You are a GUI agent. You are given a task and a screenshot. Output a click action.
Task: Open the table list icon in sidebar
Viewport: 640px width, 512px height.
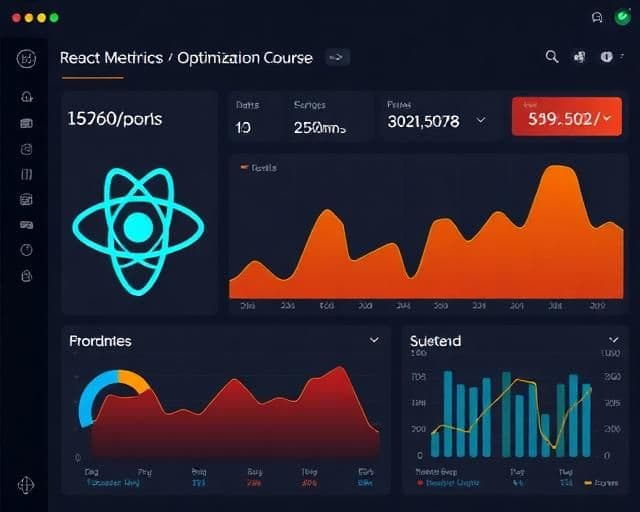click(x=27, y=123)
